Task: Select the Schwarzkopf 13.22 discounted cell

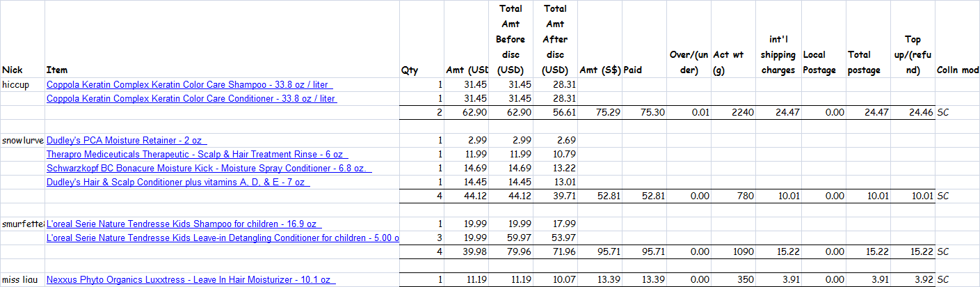Action: [555, 168]
